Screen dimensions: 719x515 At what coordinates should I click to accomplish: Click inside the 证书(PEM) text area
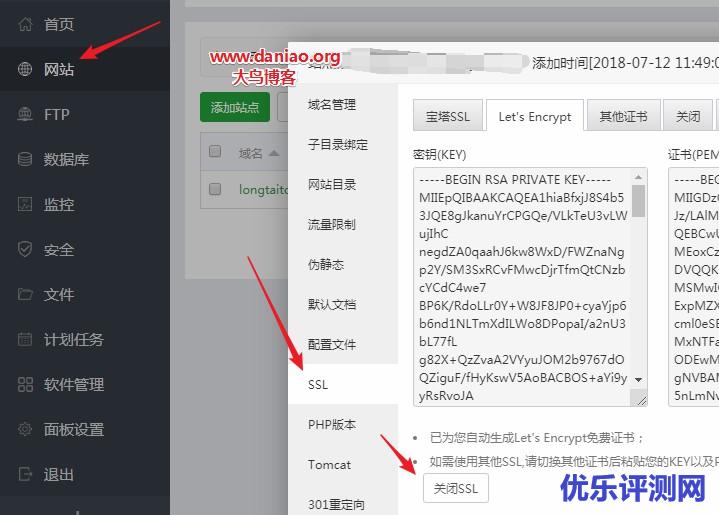[x=694, y=287]
